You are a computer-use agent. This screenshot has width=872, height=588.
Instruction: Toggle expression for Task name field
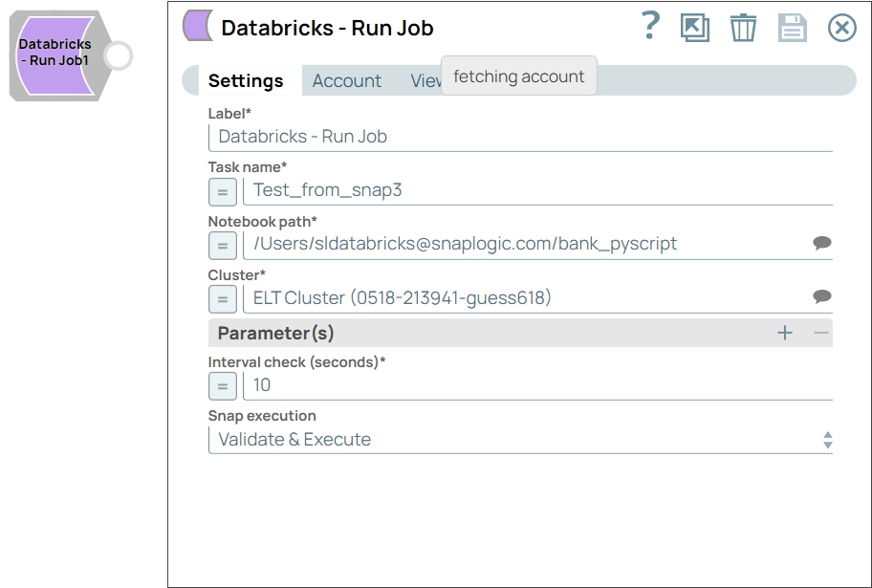tap(222, 191)
